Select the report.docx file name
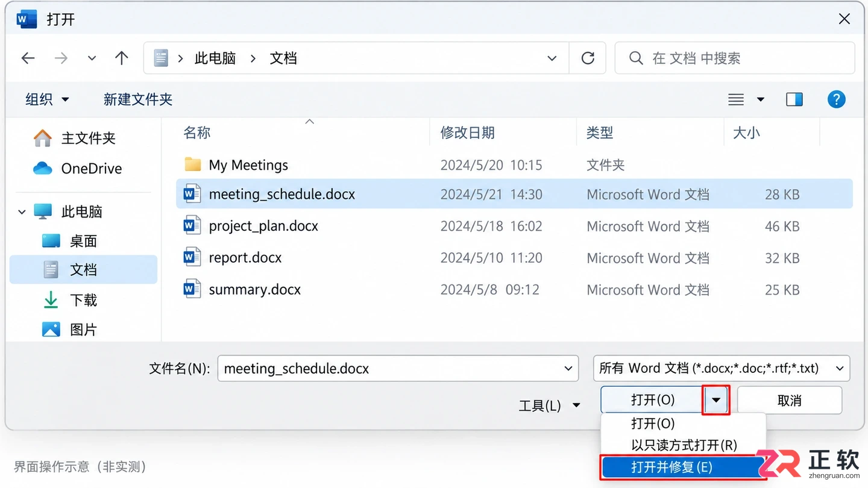Image resolution: width=868 pixels, height=488 pixels. [245, 258]
